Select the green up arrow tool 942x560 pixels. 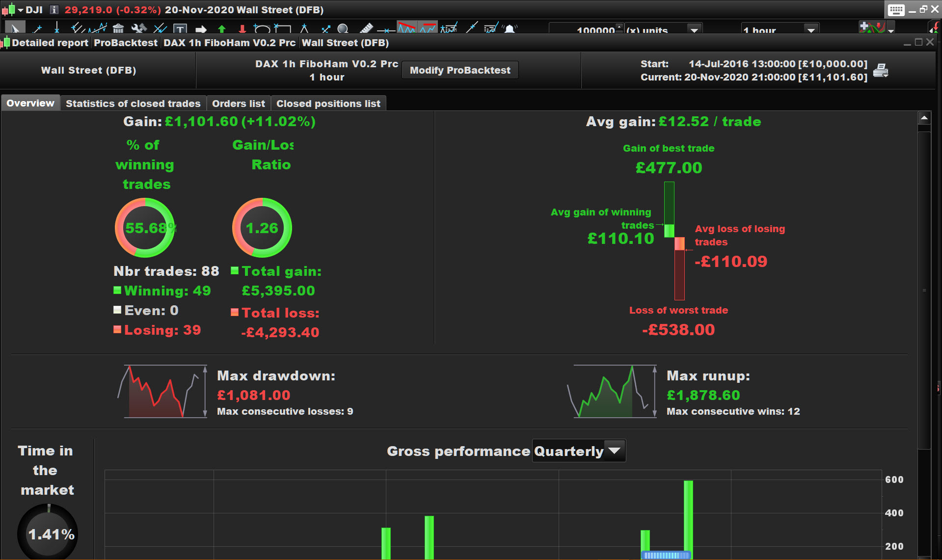point(221,29)
